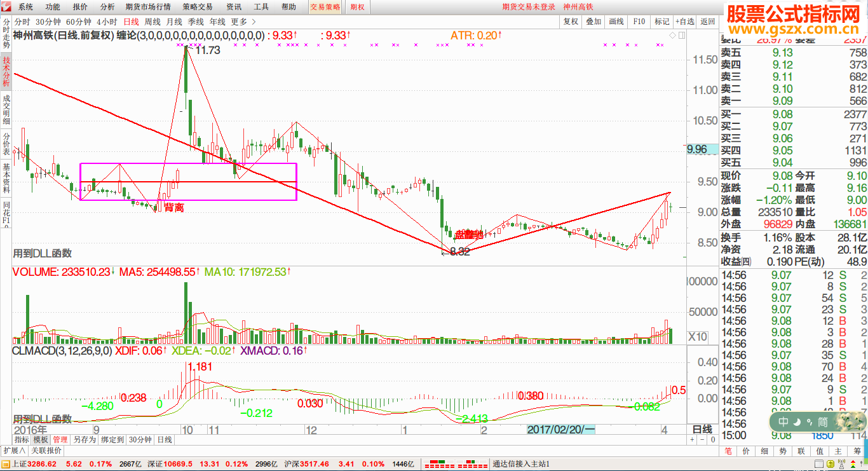Click the 中 input method toggle

(x=783, y=421)
